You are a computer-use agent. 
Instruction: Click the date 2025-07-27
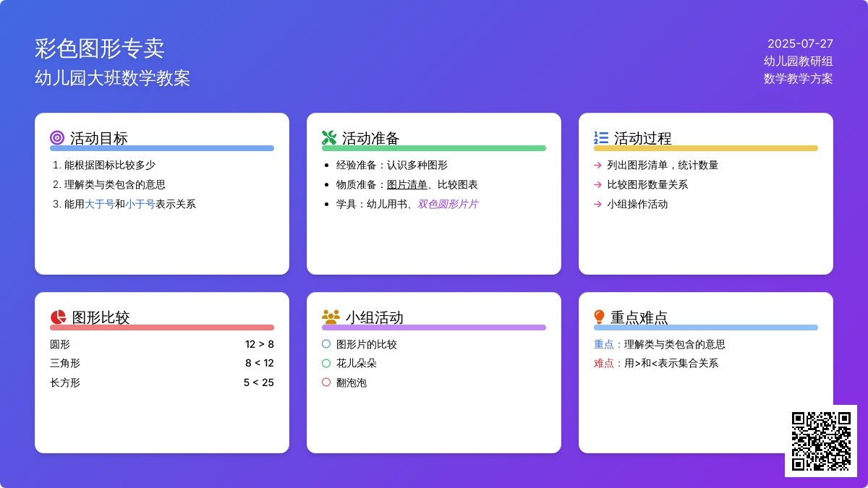point(800,43)
